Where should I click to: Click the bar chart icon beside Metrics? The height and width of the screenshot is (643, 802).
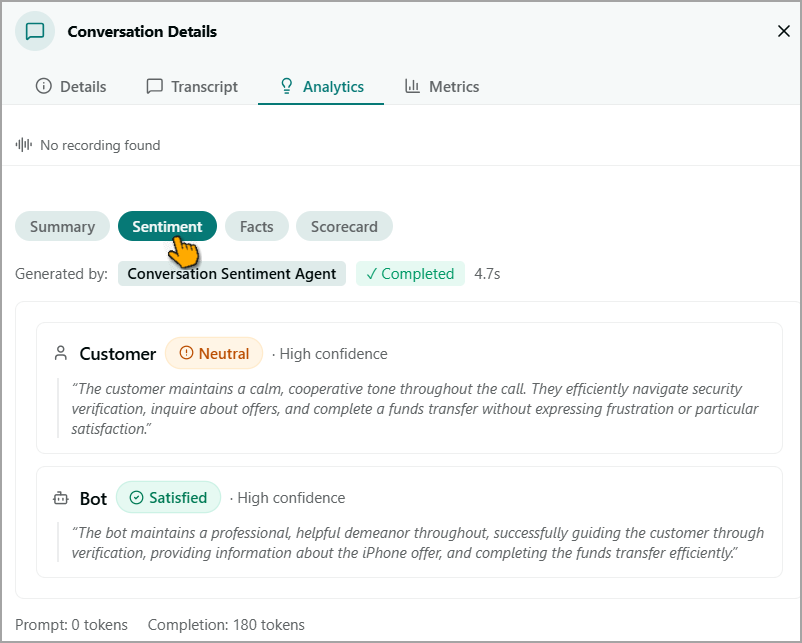(x=412, y=86)
